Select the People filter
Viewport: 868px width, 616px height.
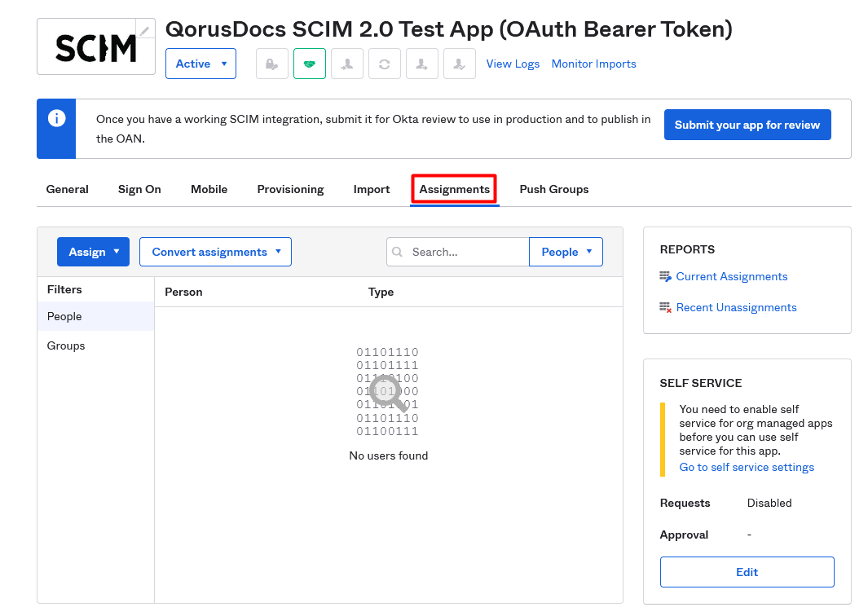(x=95, y=317)
